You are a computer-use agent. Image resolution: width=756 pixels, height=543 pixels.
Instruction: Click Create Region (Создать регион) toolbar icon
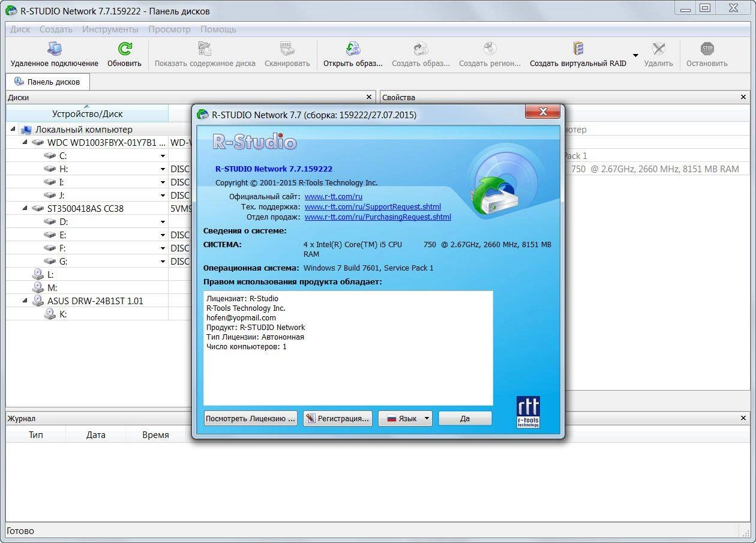click(x=490, y=49)
